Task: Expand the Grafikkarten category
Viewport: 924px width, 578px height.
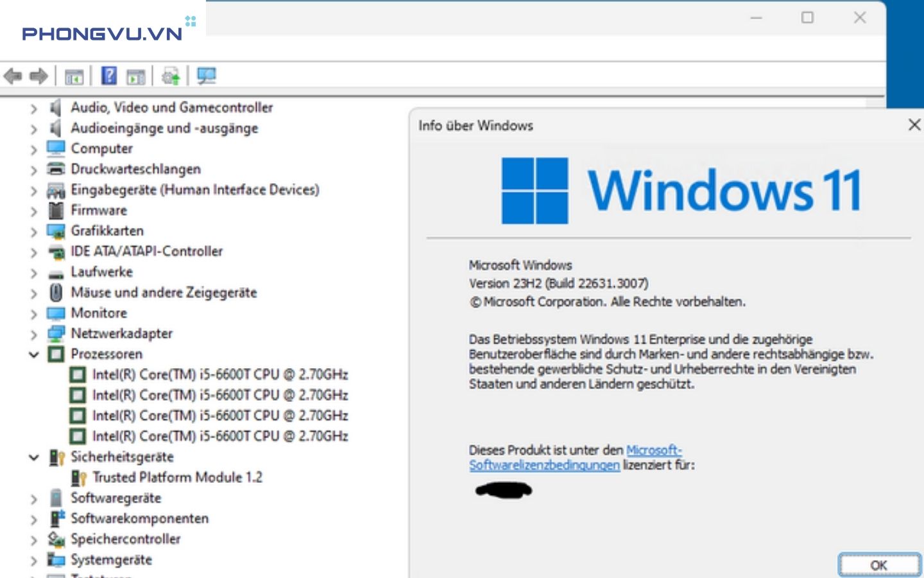Action: point(33,231)
